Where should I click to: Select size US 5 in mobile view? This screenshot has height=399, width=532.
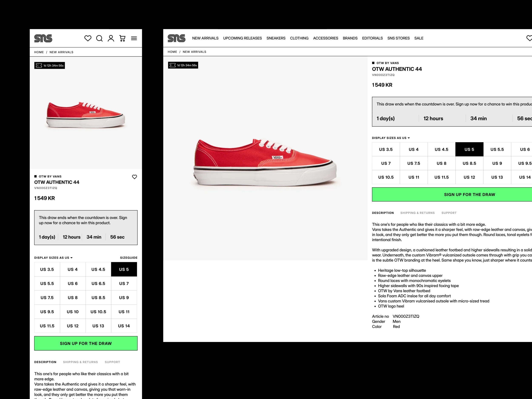pos(124,269)
